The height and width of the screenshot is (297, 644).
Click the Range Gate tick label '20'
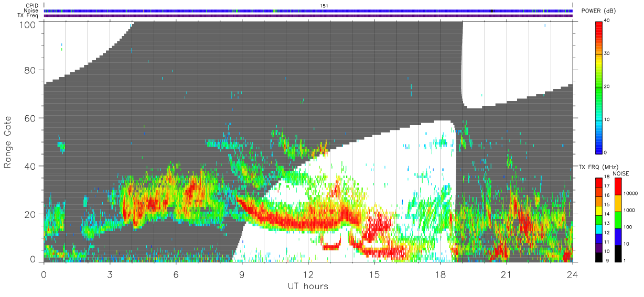pos(30,214)
